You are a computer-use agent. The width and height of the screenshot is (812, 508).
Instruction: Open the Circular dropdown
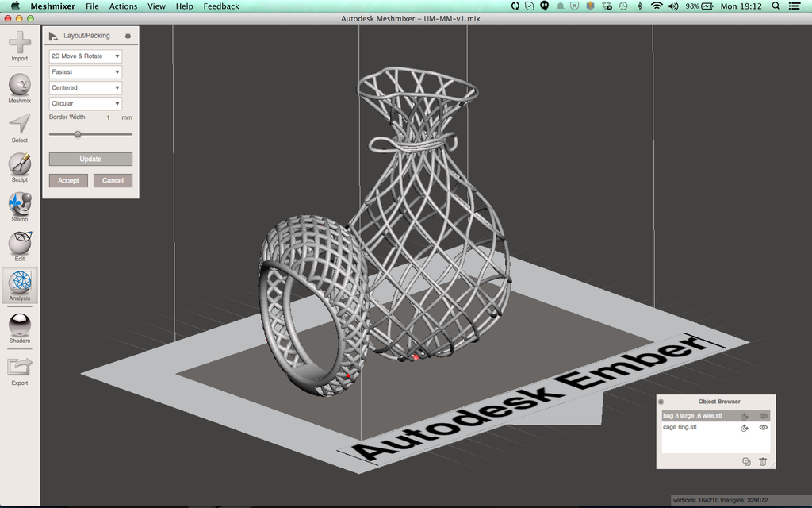point(86,104)
